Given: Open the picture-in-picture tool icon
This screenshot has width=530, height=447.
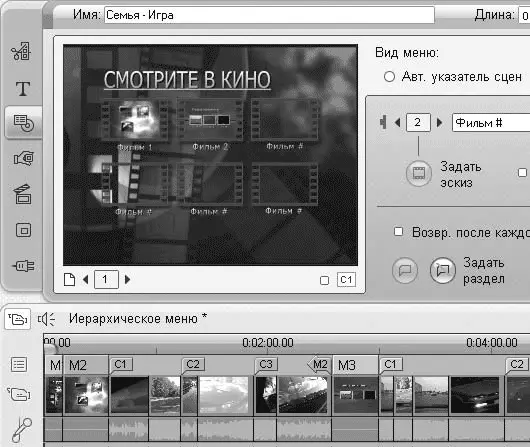Looking at the screenshot, I should [23, 230].
